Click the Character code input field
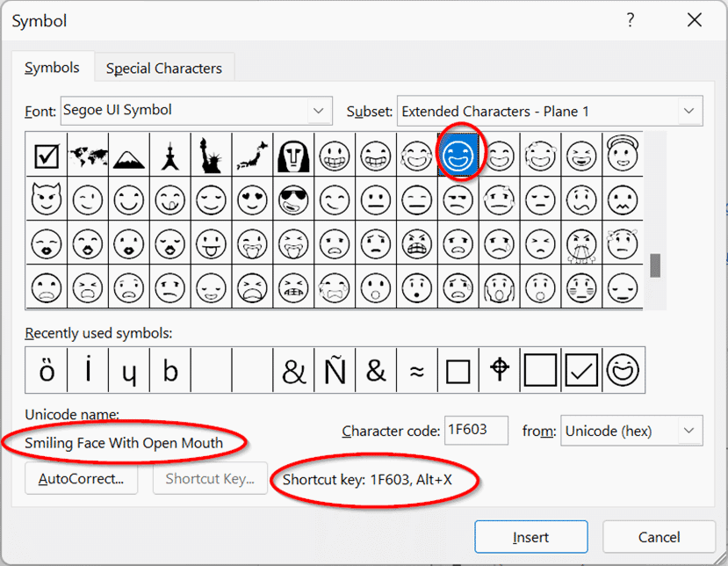This screenshot has width=728, height=566. click(476, 431)
